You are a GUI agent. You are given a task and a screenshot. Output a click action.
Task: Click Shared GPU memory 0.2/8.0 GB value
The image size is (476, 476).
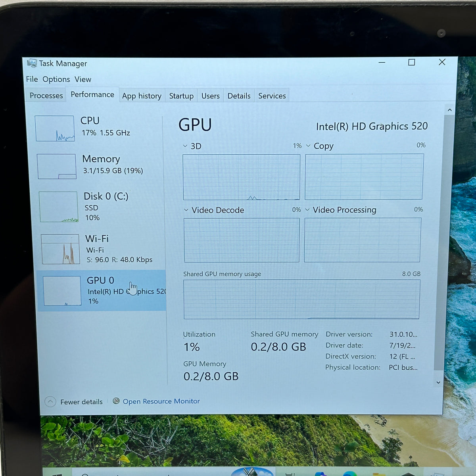(278, 347)
